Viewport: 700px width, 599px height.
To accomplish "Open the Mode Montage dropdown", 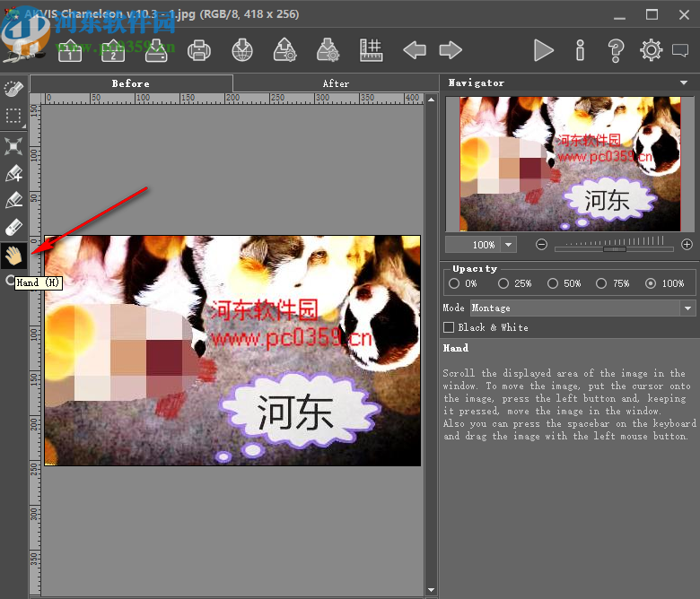I will pos(582,308).
